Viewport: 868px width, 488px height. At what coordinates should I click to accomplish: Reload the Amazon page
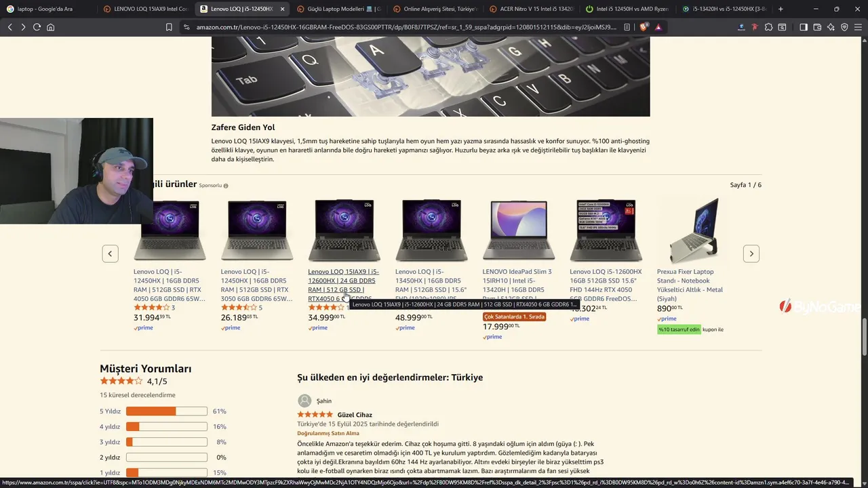coord(37,27)
